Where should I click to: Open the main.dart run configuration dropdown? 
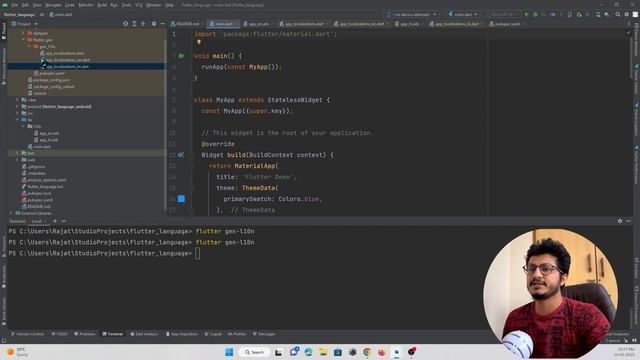(463, 14)
